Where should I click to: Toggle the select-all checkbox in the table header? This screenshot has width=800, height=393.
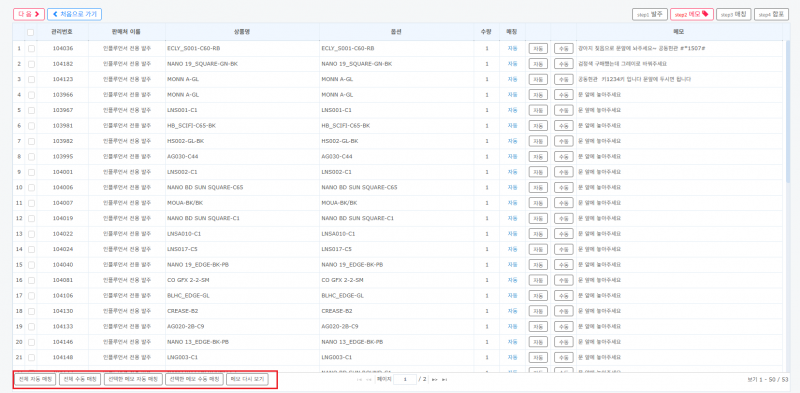tap(31, 32)
